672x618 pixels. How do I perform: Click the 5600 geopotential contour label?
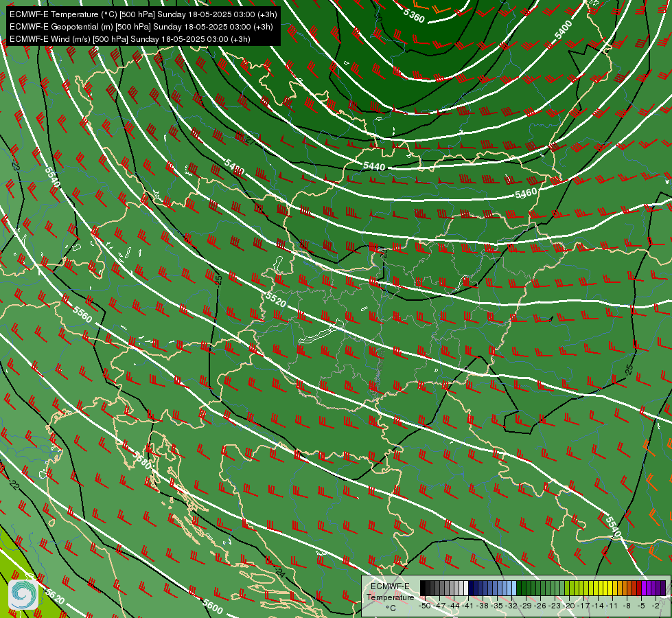tap(213, 606)
